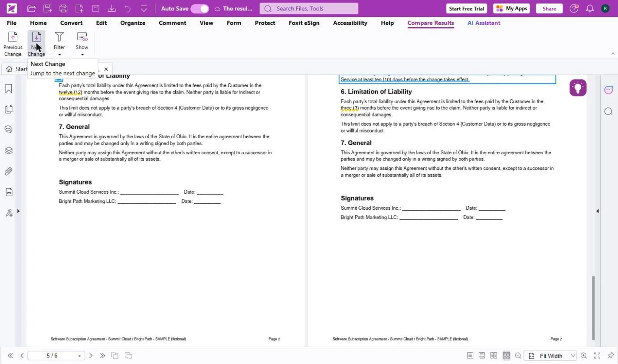Image resolution: width=618 pixels, height=364 pixels.
Task: Switch to the Comment tab
Action: pos(173,23)
